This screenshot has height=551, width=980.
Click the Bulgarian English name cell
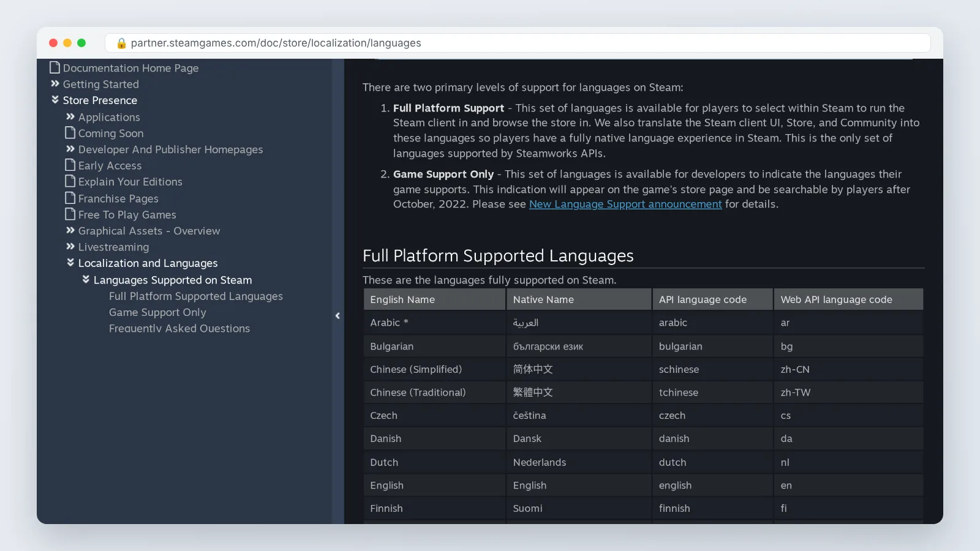434,347
